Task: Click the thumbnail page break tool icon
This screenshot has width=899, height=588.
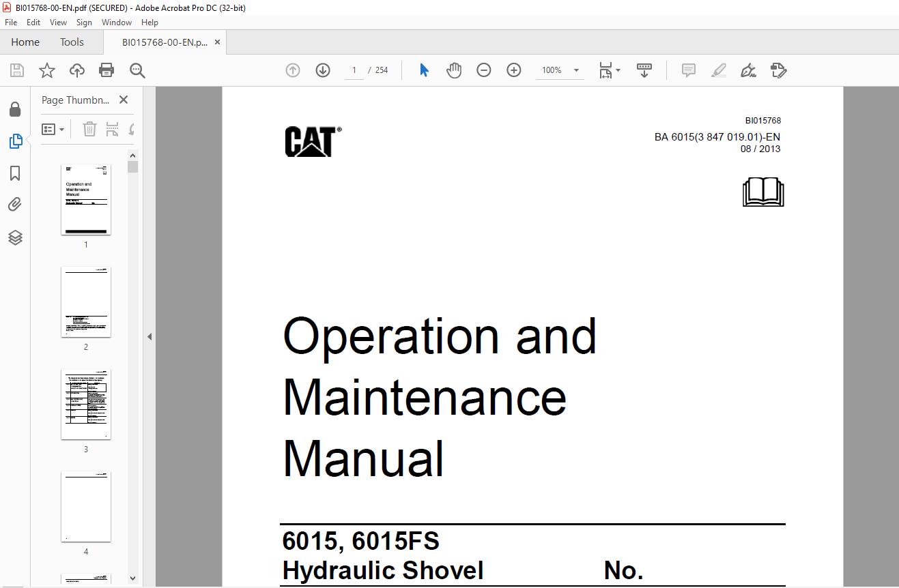Action: [x=113, y=129]
